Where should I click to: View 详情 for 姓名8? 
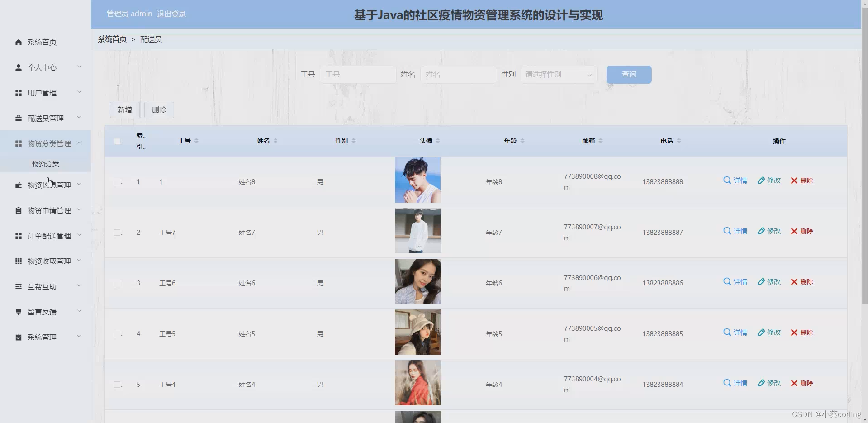pyautogui.click(x=735, y=181)
